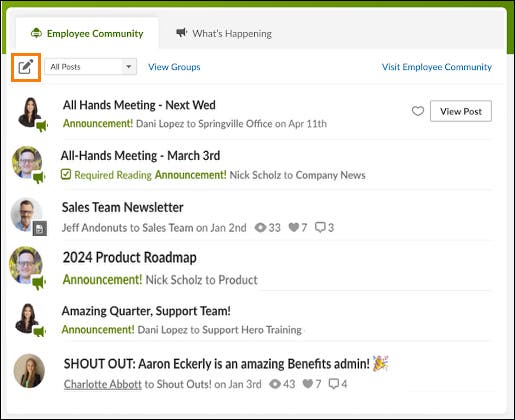Click Nick Scholz's avatar on Product Roadmap post
The height and width of the screenshot is (420, 515).
click(x=26, y=265)
